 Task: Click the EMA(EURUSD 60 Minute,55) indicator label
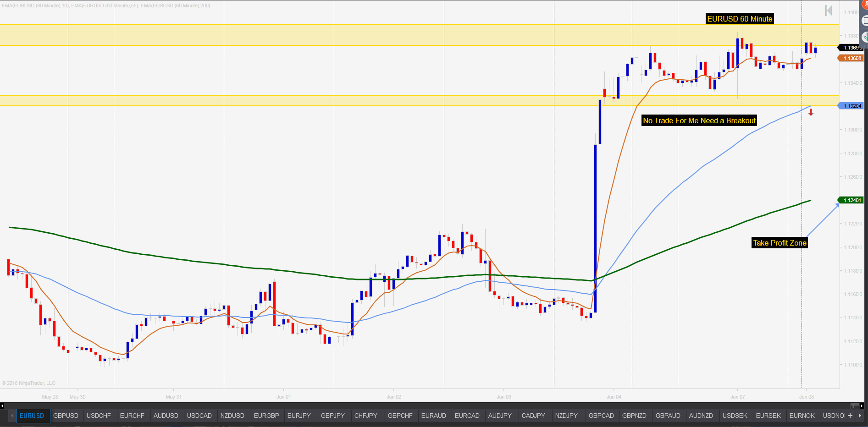click(105, 5)
